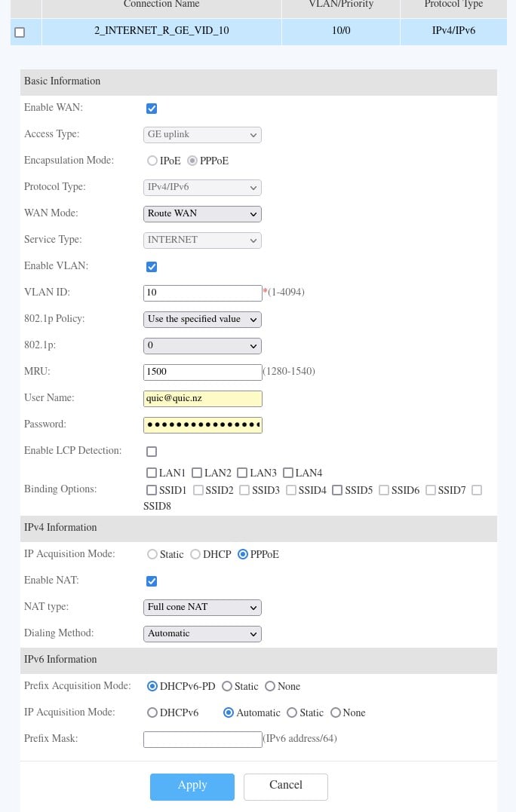Click the VLAN ID input field
516x812 pixels.
tap(202, 293)
